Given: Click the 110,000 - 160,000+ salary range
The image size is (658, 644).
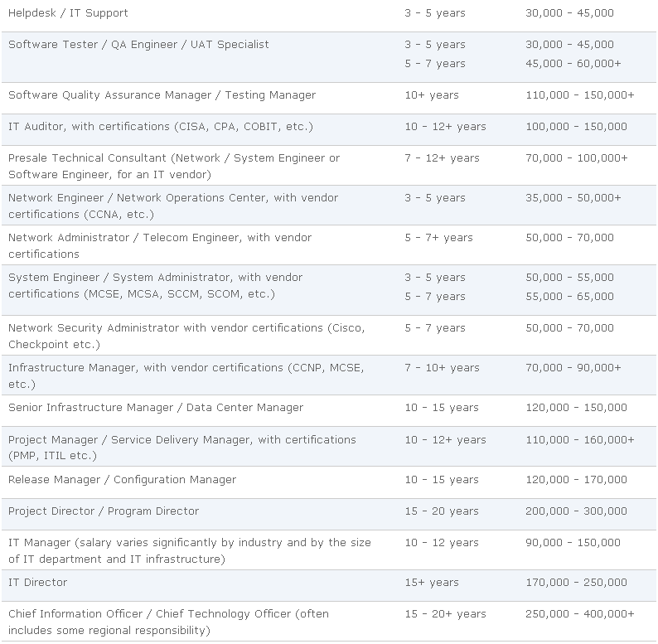Looking at the screenshot, I should (x=579, y=440).
